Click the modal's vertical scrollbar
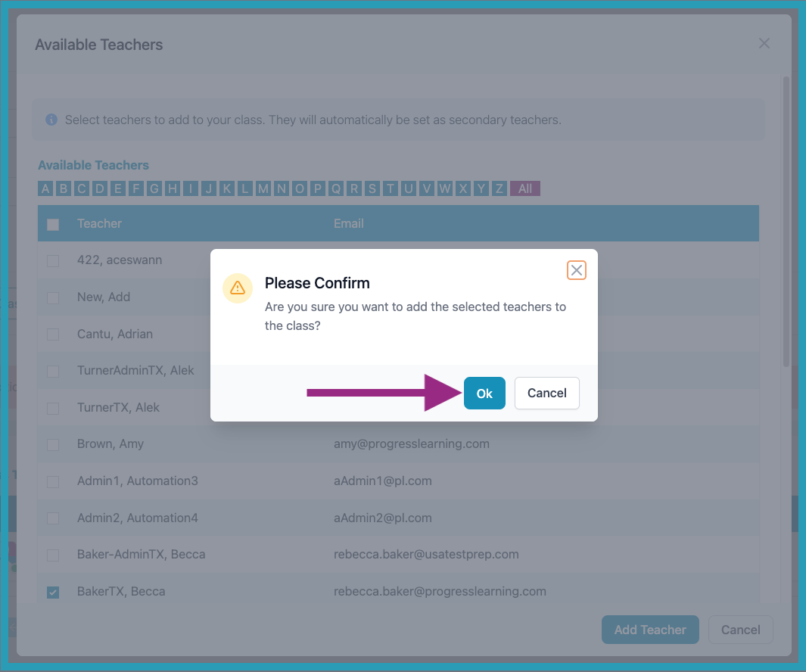 786,222
